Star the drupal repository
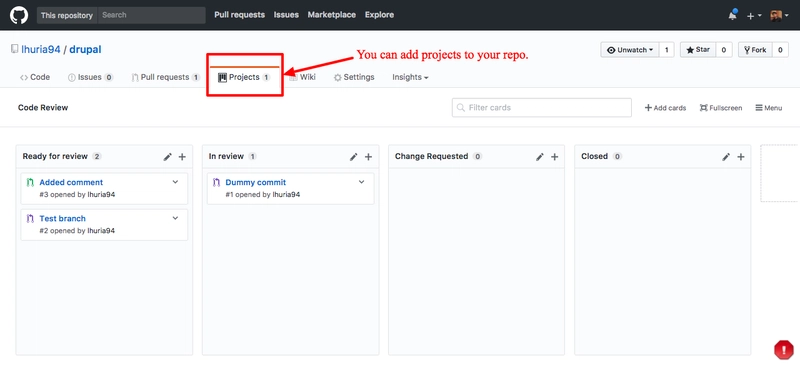The image size is (800, 366). click(698, 50)
